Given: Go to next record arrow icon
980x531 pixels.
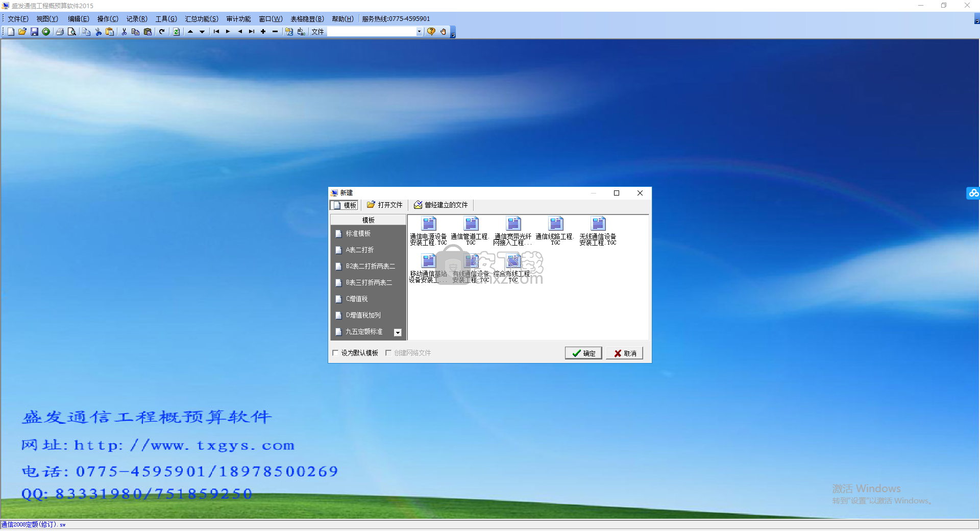Looking at the screenshot, I should click(228, 32).
